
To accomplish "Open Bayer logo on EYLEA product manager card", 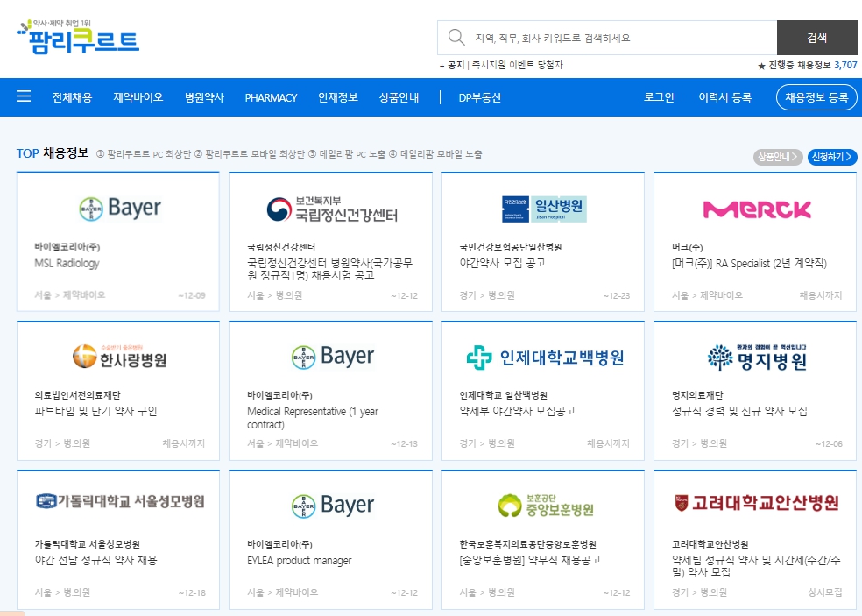I will [332, 505].
